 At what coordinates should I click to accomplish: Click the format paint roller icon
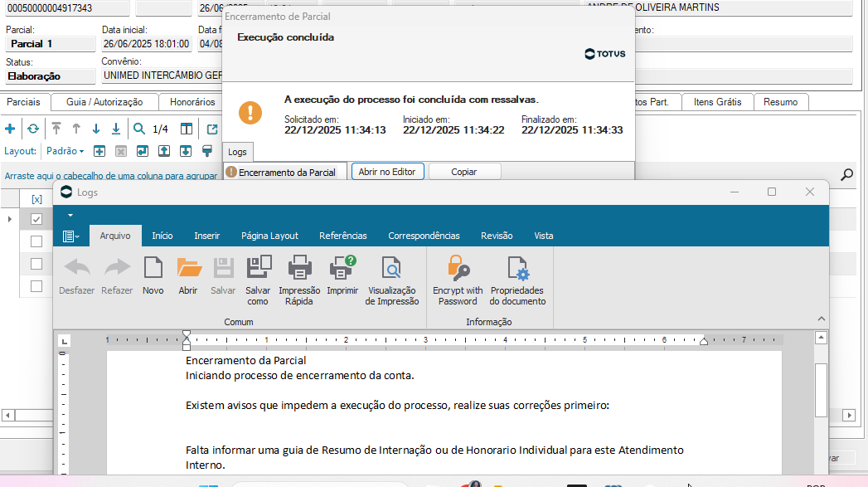[x=207, y=151]
